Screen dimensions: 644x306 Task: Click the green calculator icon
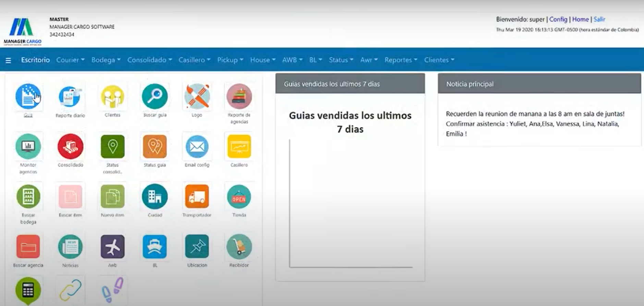click(x=28, y=291)
